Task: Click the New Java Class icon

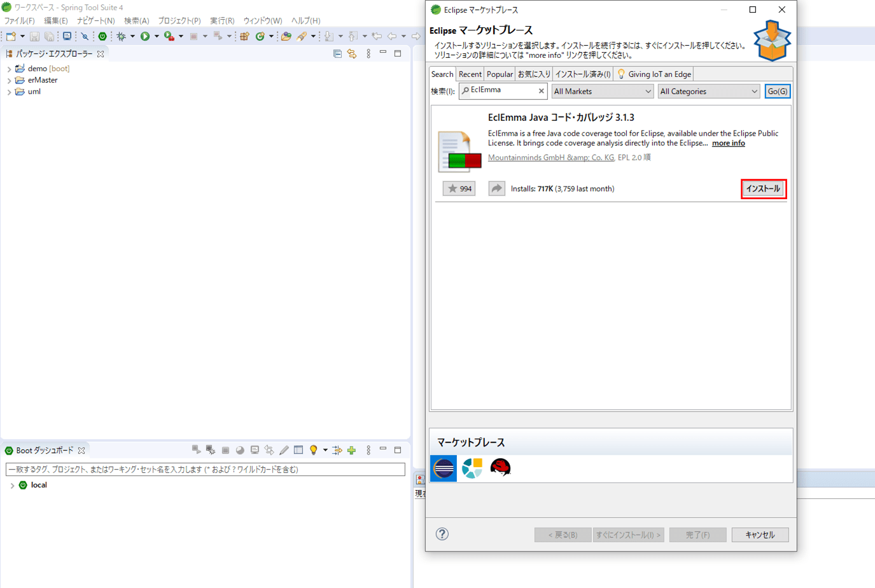Action: click(260, 36)
